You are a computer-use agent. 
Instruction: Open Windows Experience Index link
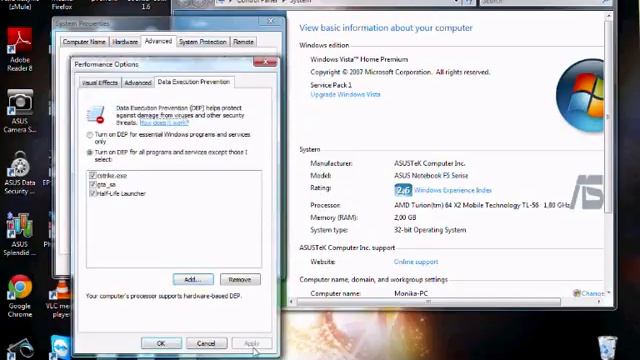(x=453, y=190)
